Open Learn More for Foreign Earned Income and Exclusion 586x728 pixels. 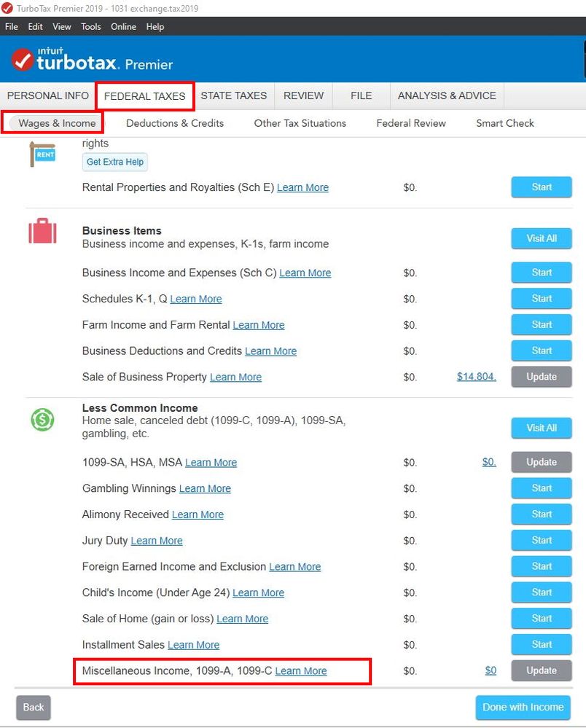click(295, 567)
